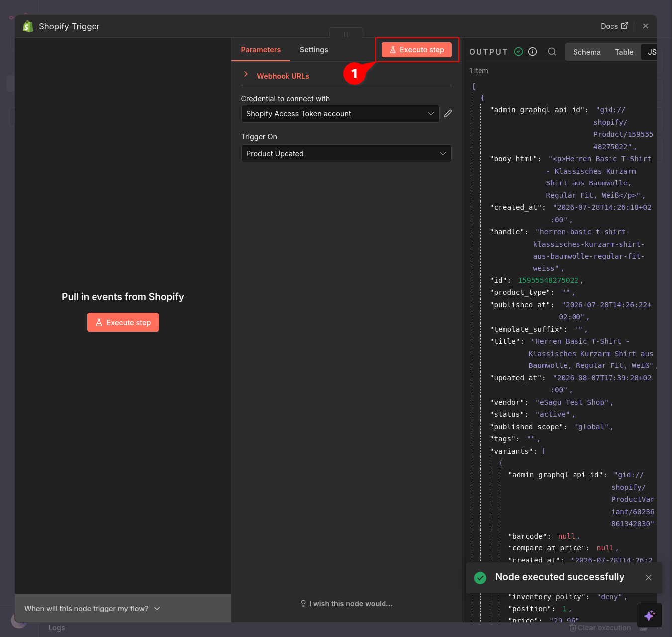Click the top Execute step button
Viewport: 672px width, 637px height.
416,50
